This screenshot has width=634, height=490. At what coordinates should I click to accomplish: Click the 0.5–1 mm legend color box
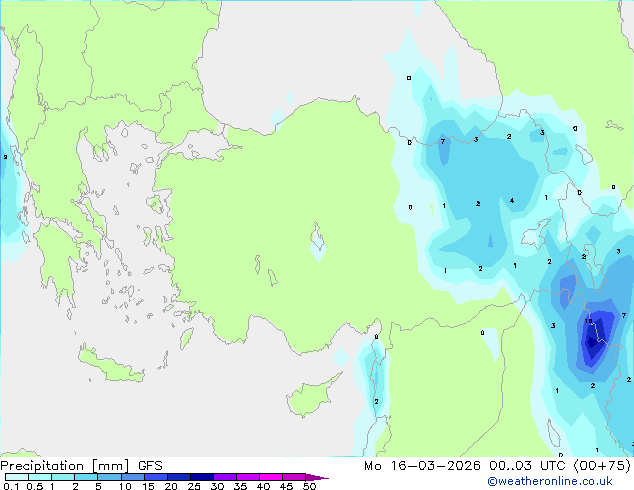click(x=40, y=477)
